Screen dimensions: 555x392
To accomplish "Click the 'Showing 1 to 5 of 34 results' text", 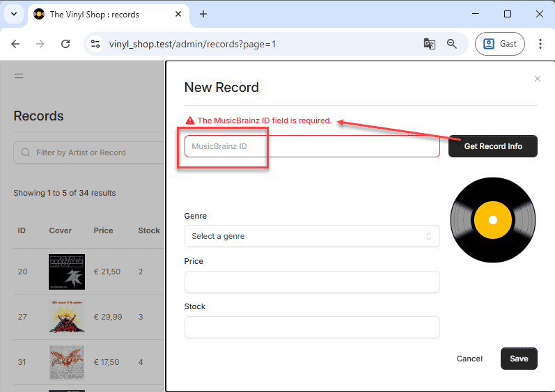I will pyautogui.click(x=65, y=193).
